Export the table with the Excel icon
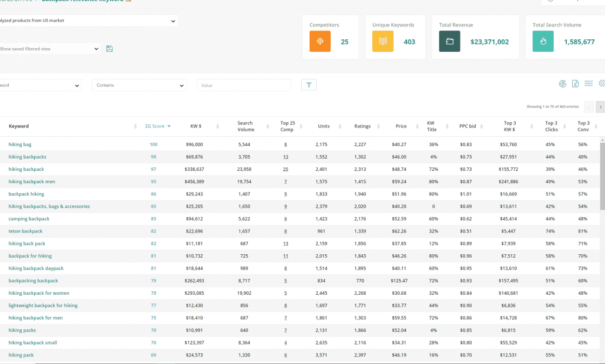The image size is (605, 364). [575, 84]
